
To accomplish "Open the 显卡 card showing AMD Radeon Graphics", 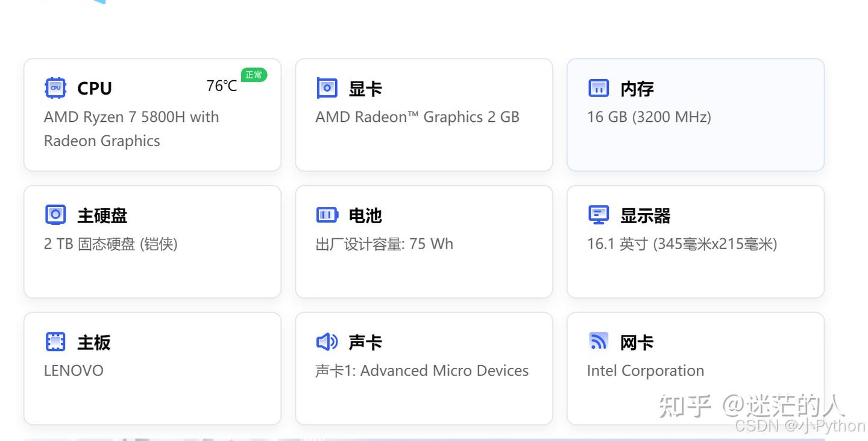I will 424,115.
